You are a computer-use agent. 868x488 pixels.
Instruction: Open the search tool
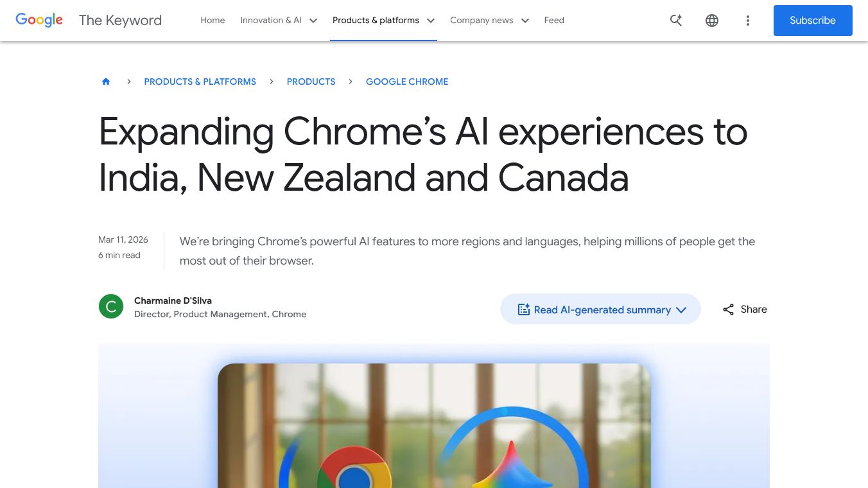click(x=676, y=20)
